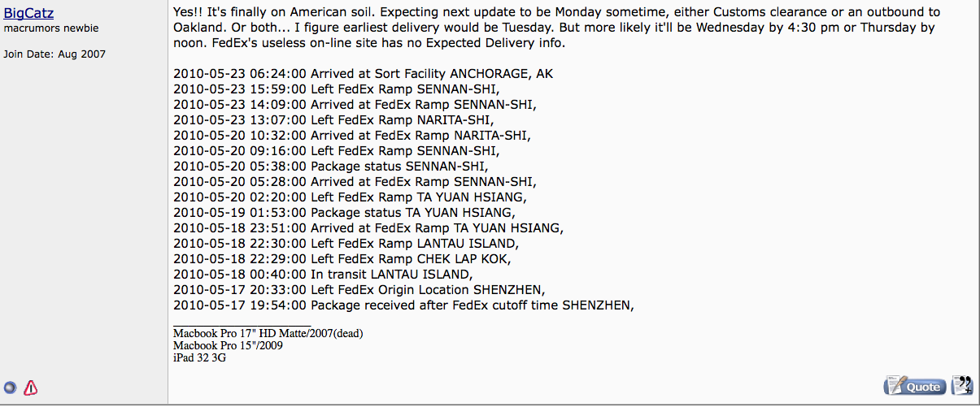Image resolution: width=980 pixels, height=407 pixels.
Task: Click the Package received after FedEx cutoff line
Action: (x=403, y=305)
